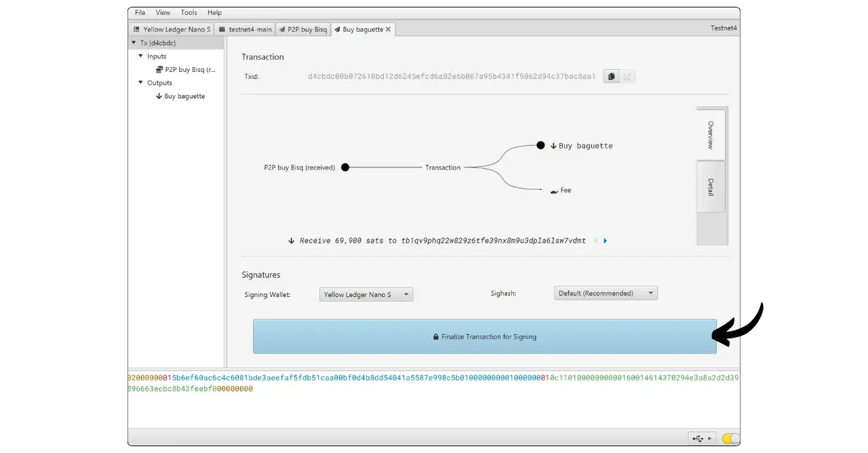Switch to the testnet4-main tab
The image size is (868, 453).
[245, 30]
